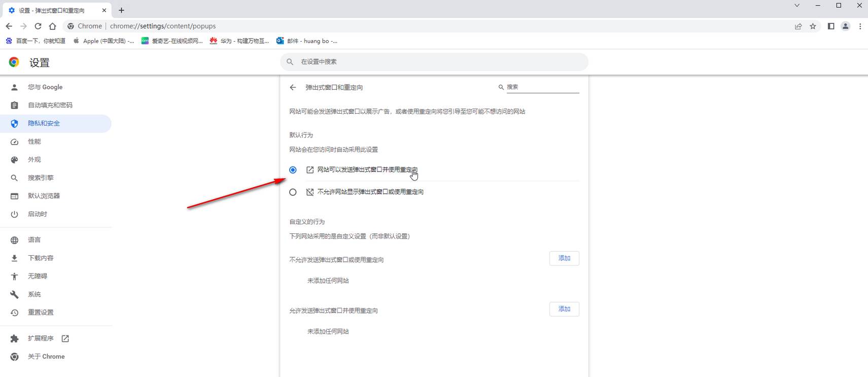Open the 爱奇艺 bookmark
This screenshot has height=377, width=868.
click(x=172, y=41)
